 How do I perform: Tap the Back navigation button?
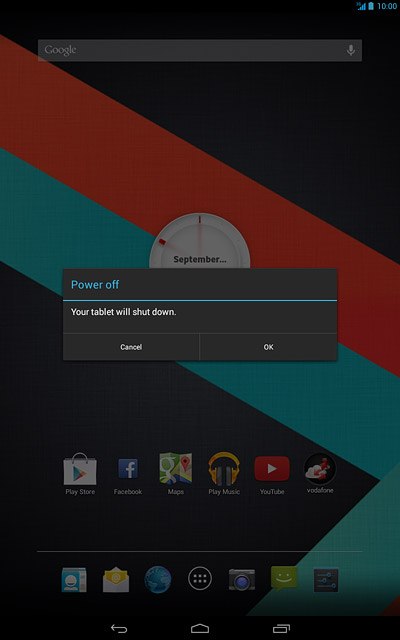pyautogui.click(x=119, y=629)
